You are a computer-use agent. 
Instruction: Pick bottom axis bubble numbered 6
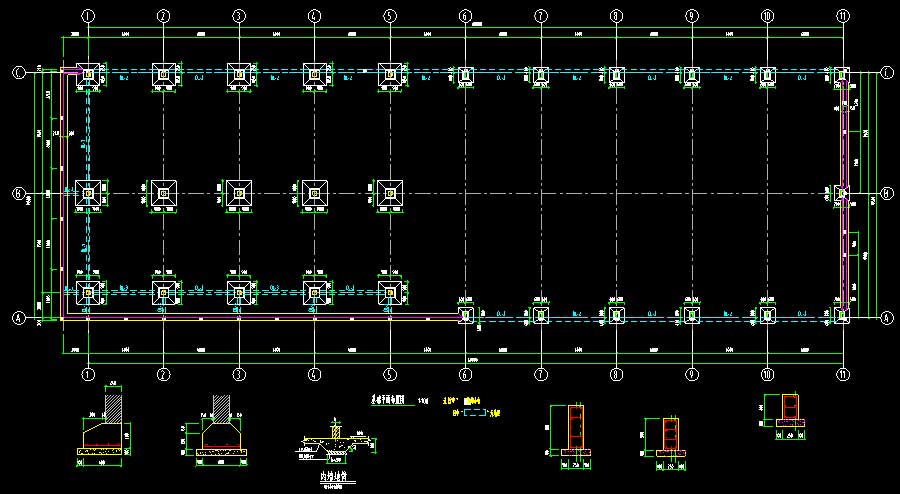(x=465, y=375)
